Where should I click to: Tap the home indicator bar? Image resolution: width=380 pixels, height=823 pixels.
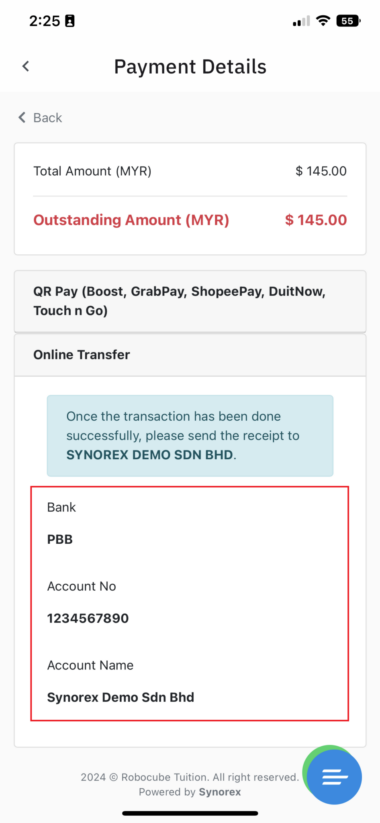(190, 813)
